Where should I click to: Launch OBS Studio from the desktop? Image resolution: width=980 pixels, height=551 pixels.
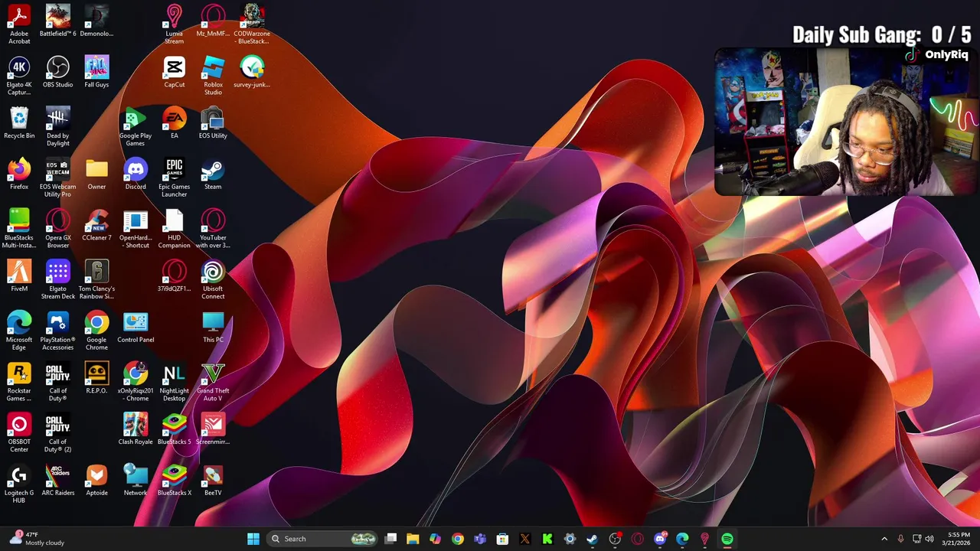[x=58, y=72]
